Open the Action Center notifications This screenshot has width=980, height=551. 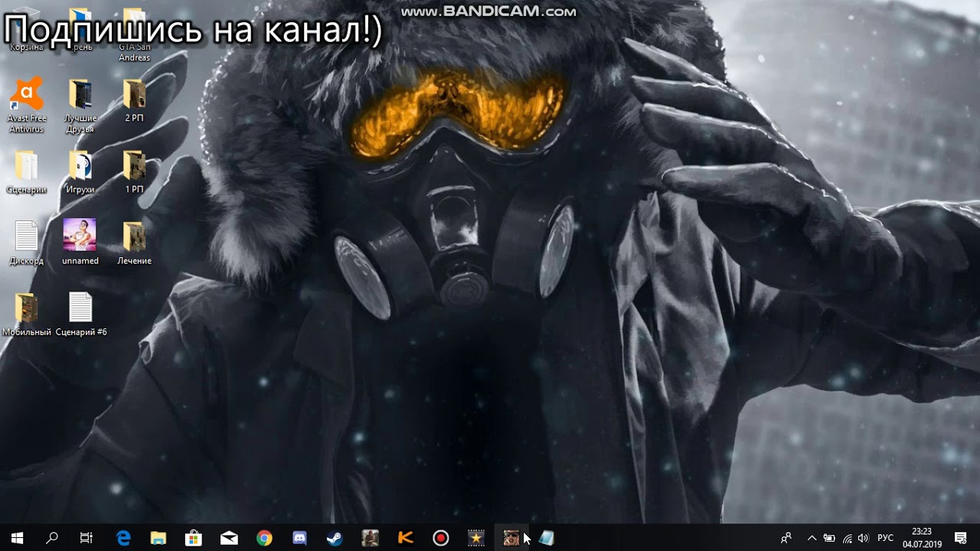pos(961,538)
